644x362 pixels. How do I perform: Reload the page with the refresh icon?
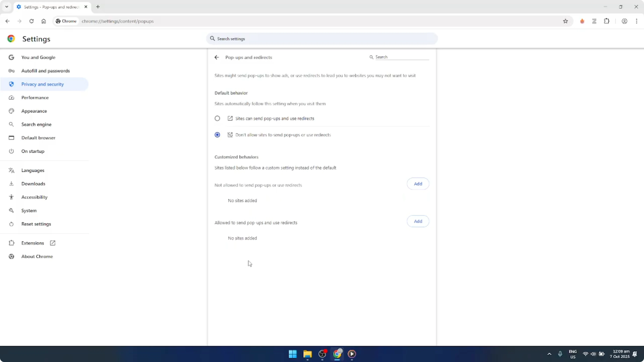point(31,21)
